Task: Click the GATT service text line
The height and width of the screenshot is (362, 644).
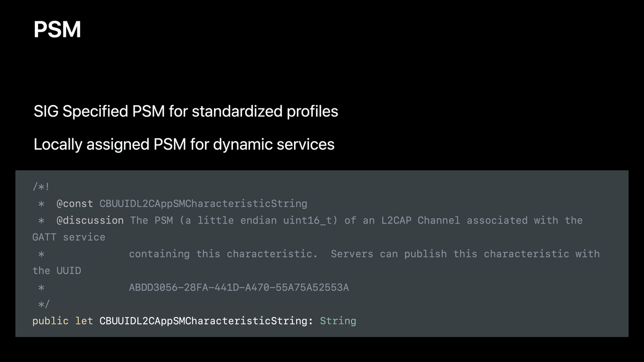Action: [69, 237]
